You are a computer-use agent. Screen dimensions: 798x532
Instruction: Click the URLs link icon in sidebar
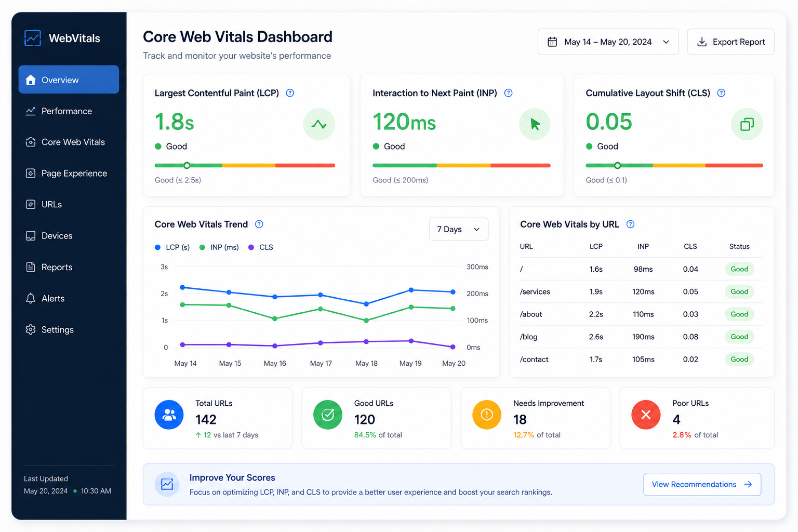coord(31,205)
